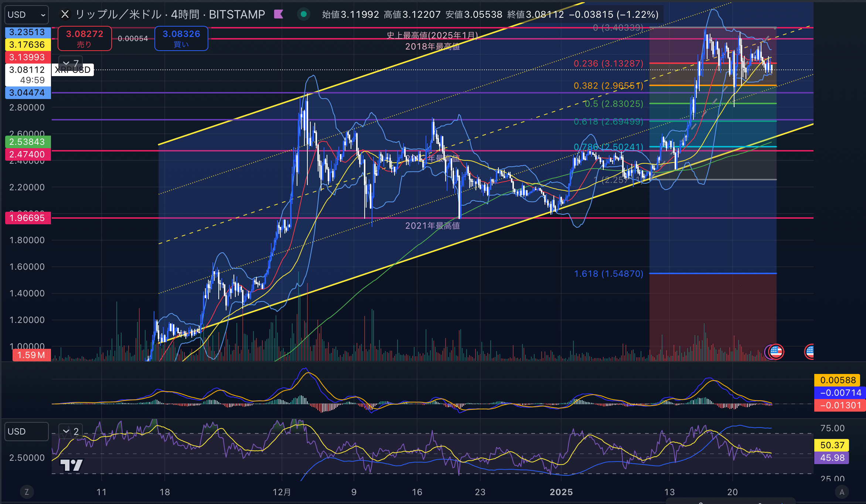
Task: Click the yellow price label 3.17636
Action: click(28, 45)
